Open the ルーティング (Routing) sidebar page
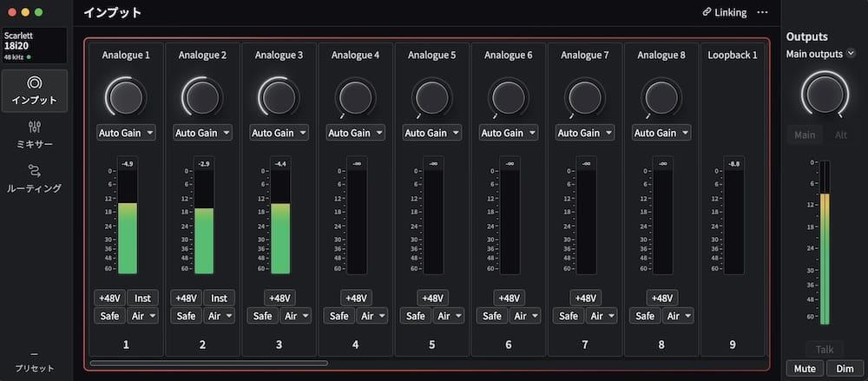Screen dimensions: 868x381 coord(35,179)
